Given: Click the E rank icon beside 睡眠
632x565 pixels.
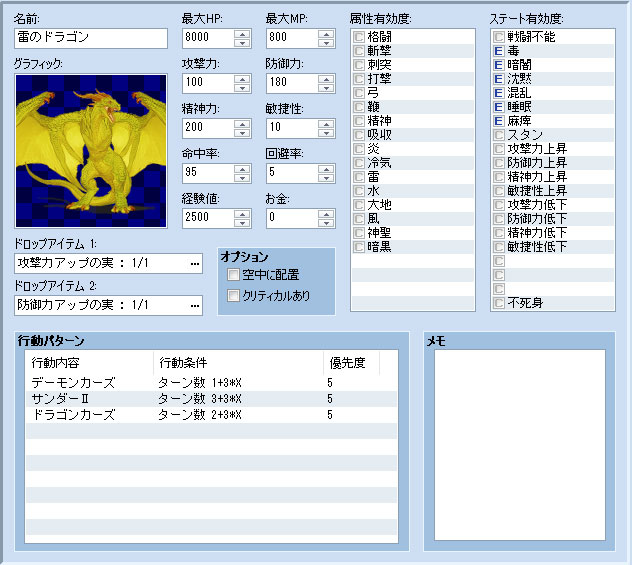Looking at the screenshot, I should pyautogui.click(x=498, y=107).
